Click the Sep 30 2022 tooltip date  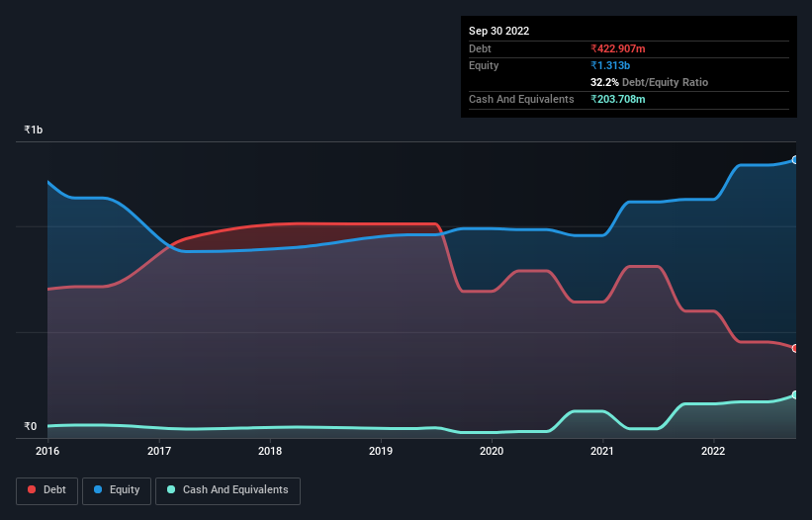pos(498,31)
